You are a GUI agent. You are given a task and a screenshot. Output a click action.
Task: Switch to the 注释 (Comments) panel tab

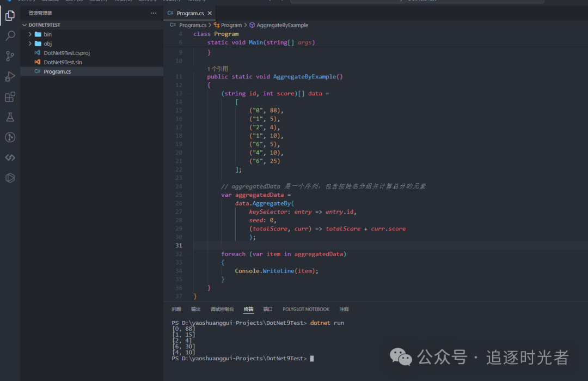(x=344, y=309)
